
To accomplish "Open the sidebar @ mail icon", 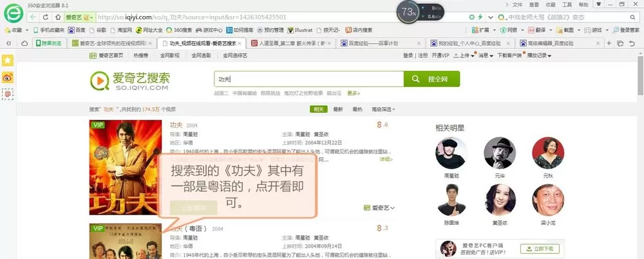I will [x=8, y=94].
